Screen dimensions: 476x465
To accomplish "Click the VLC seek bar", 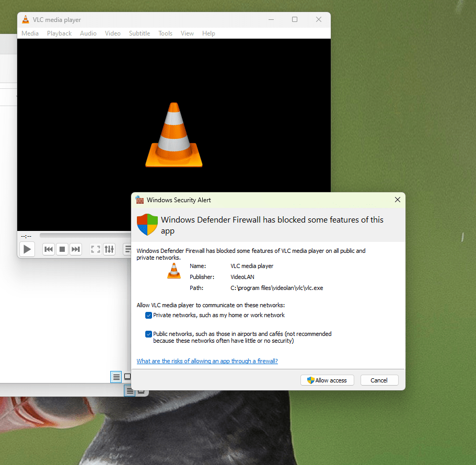I will coord(85,235).
